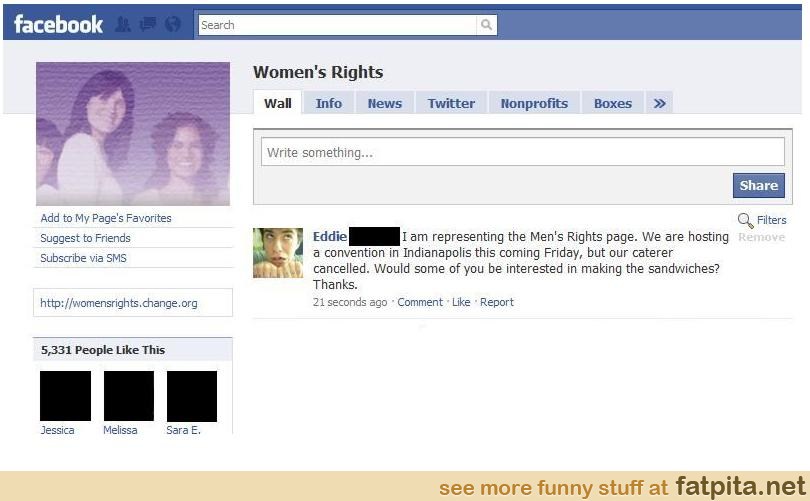Open the Boxes tab
The width and height of the screenshot is (810, 501).
pos(613,103)
